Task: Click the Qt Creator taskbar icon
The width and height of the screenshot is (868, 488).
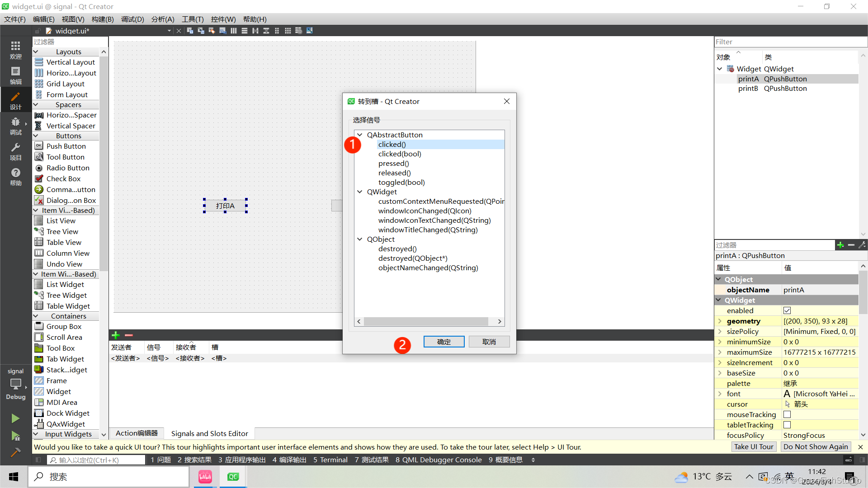Action: pos(233,477)
